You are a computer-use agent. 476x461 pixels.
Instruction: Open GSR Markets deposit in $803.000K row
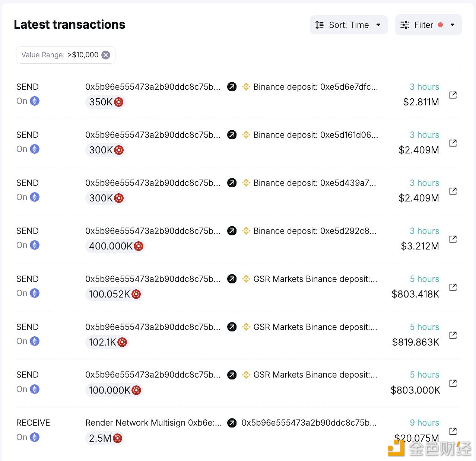pos(315,375)
